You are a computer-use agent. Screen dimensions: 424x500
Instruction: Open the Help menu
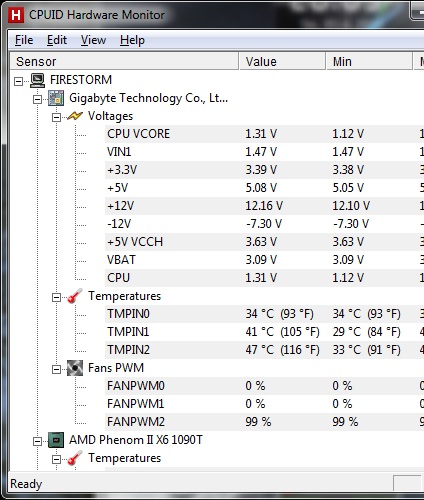[132, 40]
